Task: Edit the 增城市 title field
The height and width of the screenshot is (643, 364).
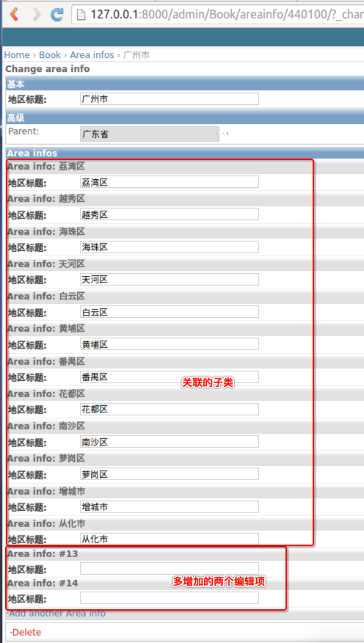Action: pos(170,507)
